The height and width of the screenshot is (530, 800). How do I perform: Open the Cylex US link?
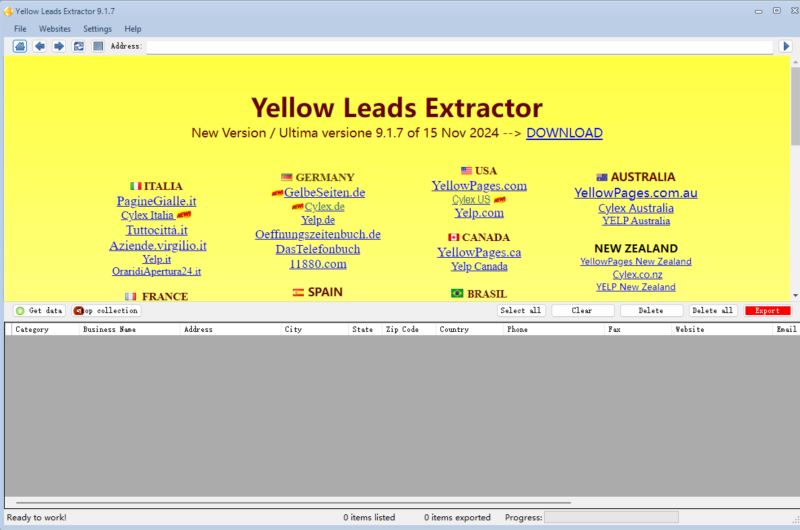tap(471, 199)
